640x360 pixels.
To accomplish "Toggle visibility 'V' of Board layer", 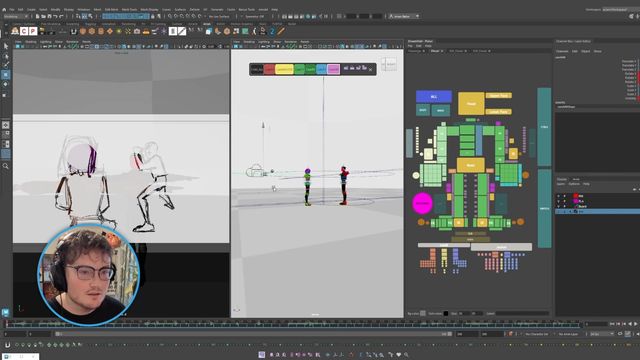I will point(558,207).
